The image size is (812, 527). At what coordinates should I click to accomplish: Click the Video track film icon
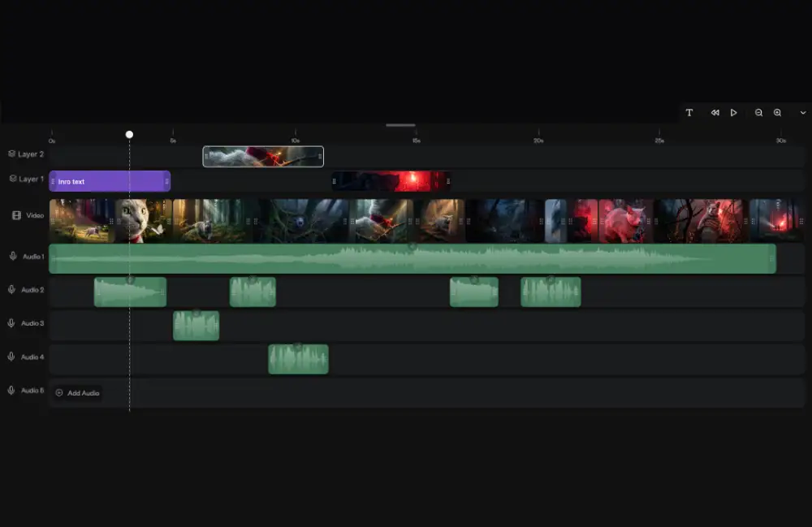(x=16, y=215)
